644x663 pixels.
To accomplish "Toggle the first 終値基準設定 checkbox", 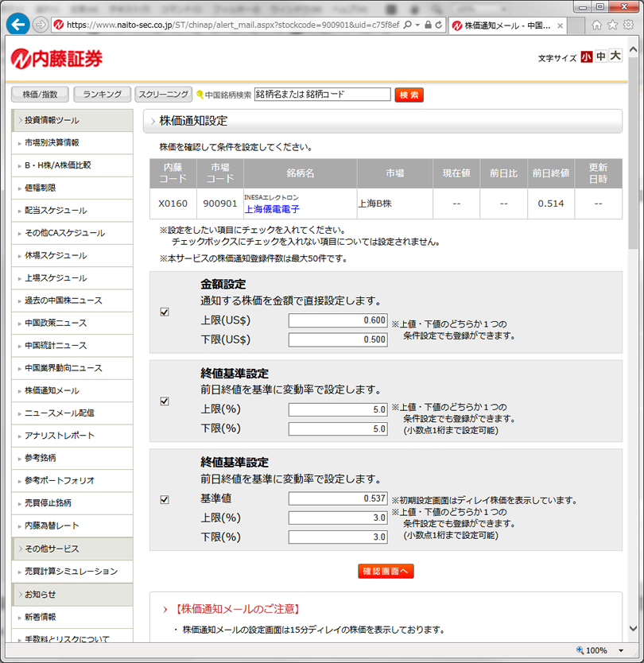I will 165,401.
